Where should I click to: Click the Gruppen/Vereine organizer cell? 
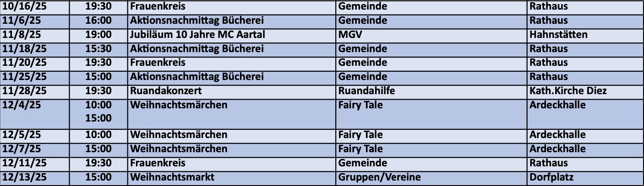coord(379,177)
